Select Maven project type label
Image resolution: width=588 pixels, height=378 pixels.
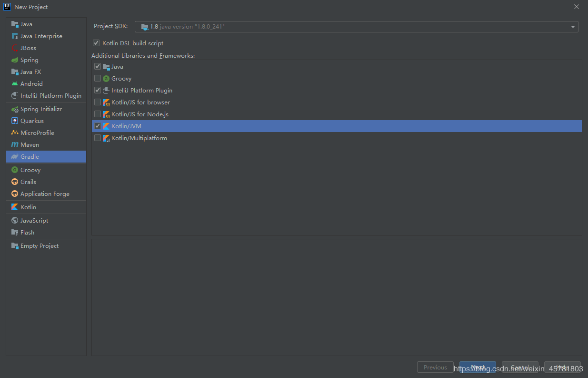[30, 144]
